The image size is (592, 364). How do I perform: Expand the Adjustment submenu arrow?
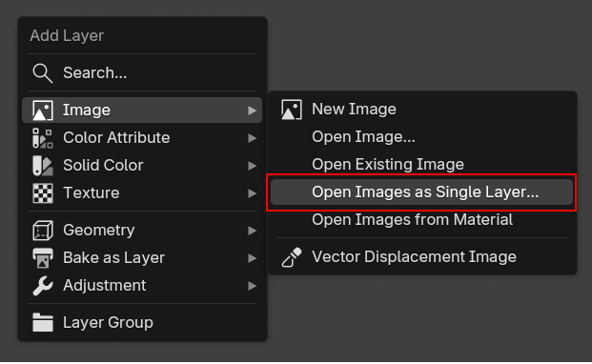coord(252,286)
